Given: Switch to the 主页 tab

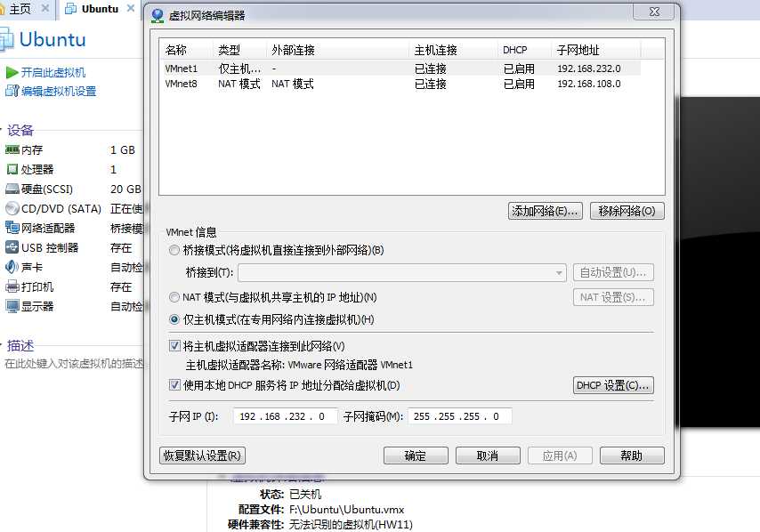Looking at the screenshot, I should pos(20,9).
